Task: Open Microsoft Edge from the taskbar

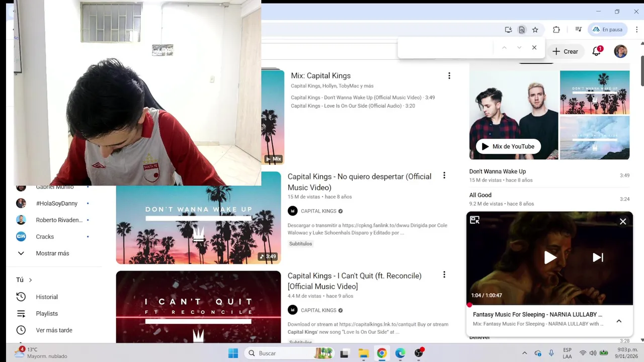Action: (x=400, y=353)
